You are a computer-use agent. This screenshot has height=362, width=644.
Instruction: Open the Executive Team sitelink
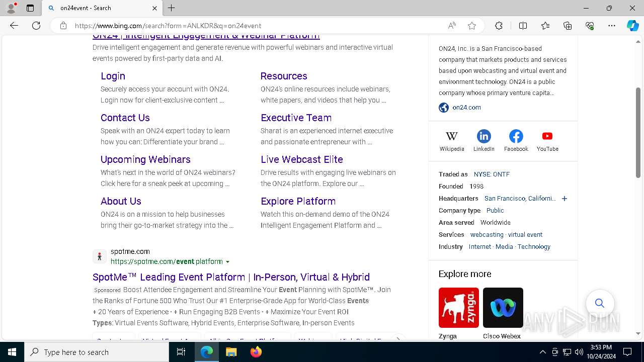(296, 118)
